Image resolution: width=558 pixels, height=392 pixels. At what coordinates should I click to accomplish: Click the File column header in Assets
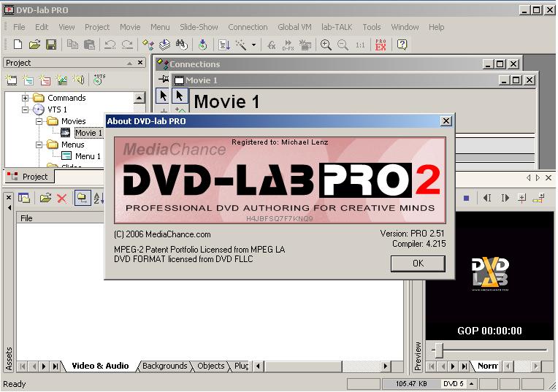point(61,218)
